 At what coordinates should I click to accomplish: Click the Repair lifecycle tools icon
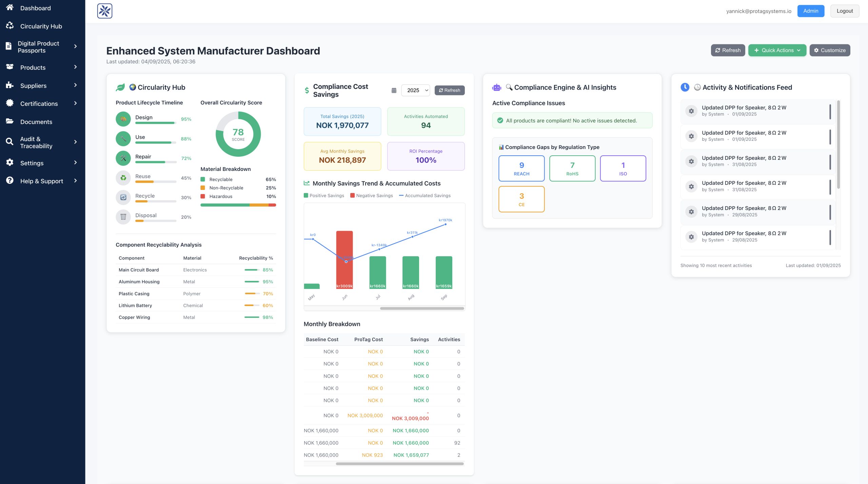pyautogui.click(x=123, y=158)
